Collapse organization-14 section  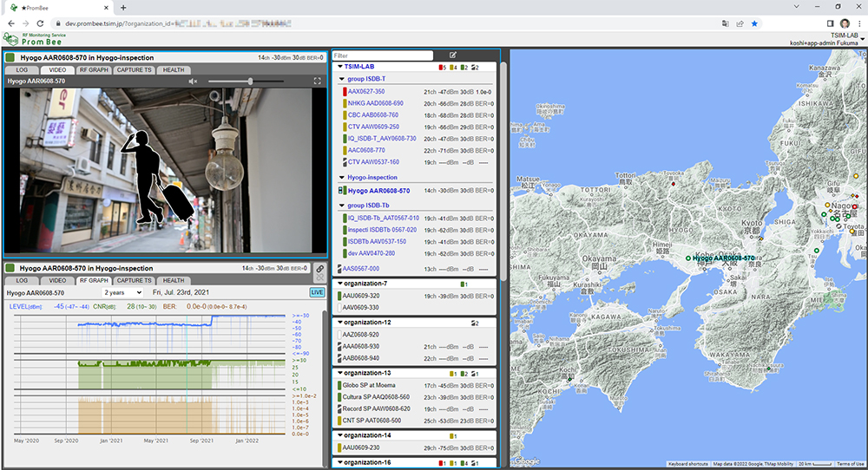pyautogui.click(x=340, y=435)
